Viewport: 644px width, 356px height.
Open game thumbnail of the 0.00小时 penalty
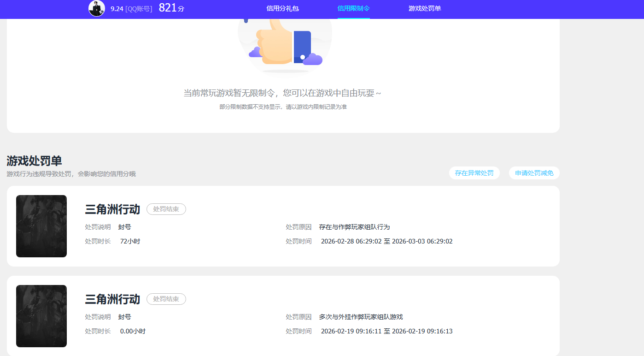coord(41,316)
